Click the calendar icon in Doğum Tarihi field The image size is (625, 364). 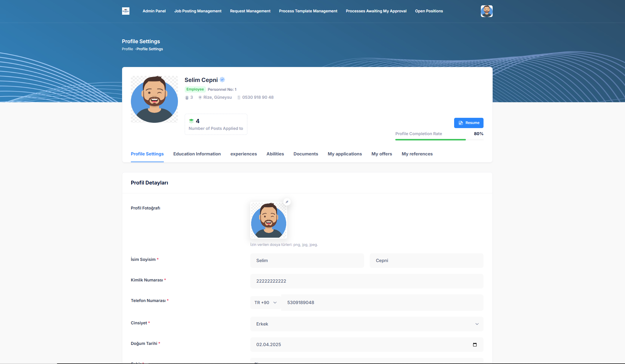pos(474,345)
